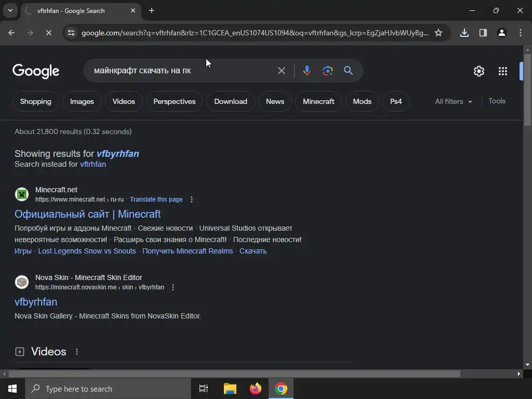Open Получить Minecraft Realms sitelink
532x399 pixels.
click(x=188, y=251)
